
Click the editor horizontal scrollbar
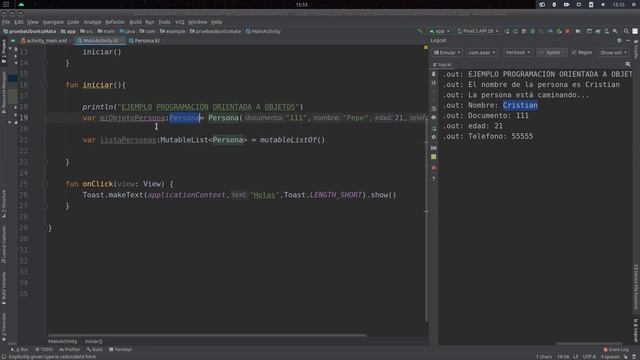[207, 336]
